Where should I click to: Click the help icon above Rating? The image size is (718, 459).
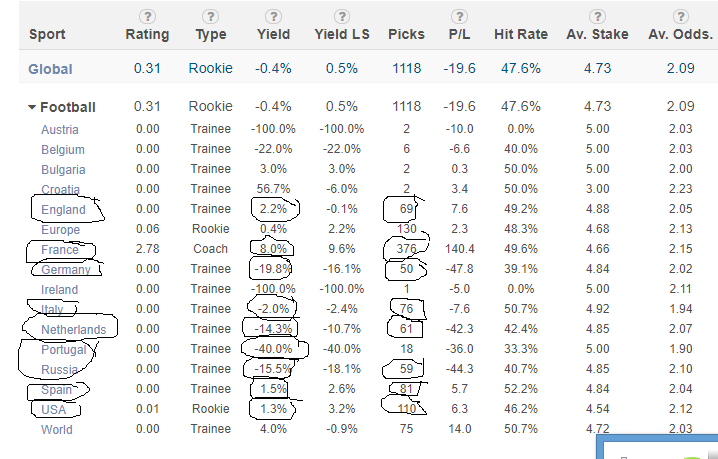147,16
